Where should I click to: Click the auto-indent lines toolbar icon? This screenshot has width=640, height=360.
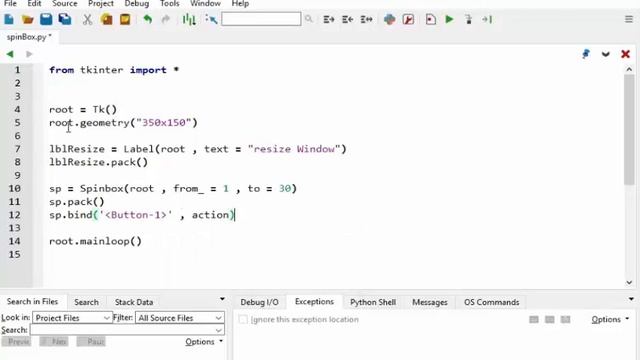point(366,19)
